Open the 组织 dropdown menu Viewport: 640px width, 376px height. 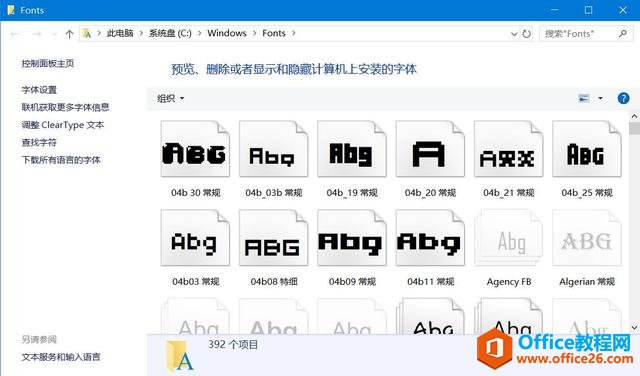click(171, 98)
